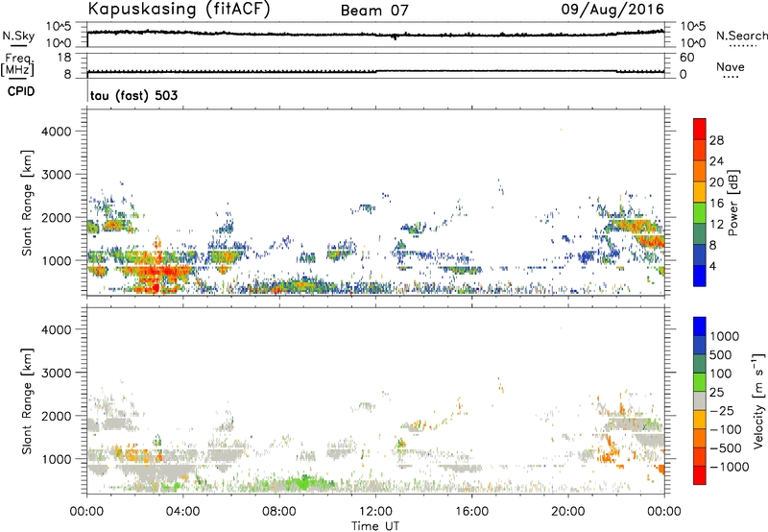This screenshot has height=532, width=768.
Task: Click the 'N.Sky' legend label
Action: click(18, 36)
